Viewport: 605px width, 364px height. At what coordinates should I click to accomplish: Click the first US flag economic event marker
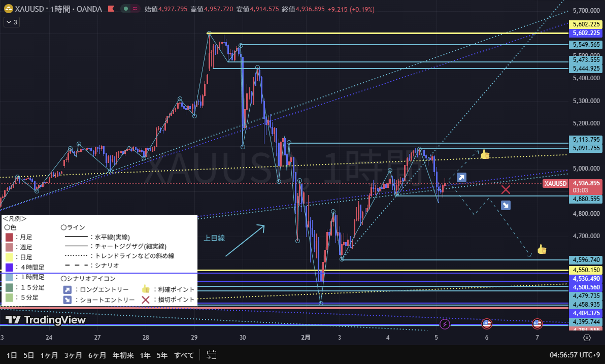486,323
